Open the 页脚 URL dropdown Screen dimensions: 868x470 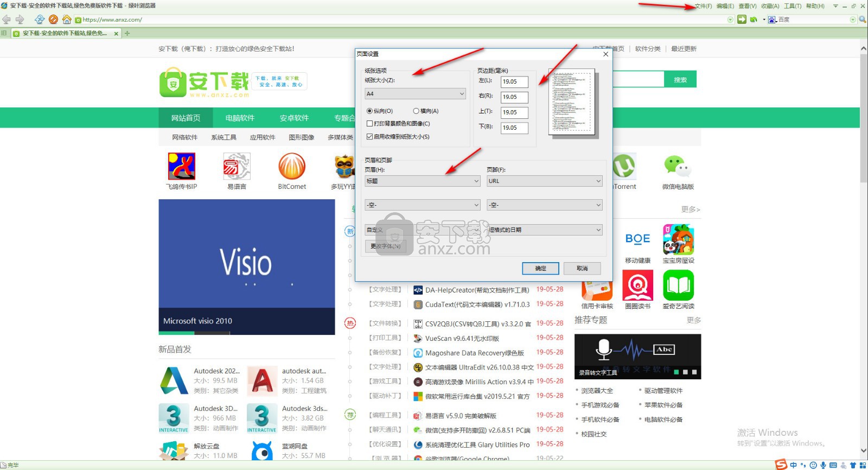click(545, 181)
